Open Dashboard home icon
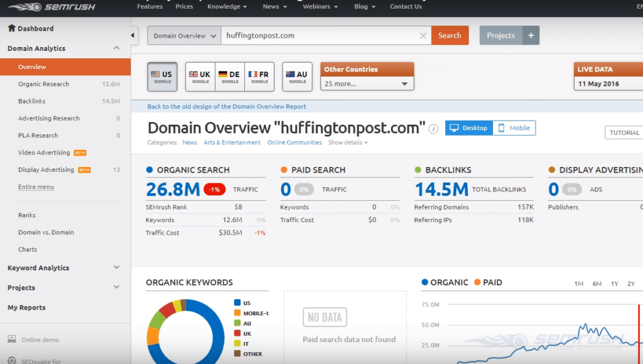This screenshot has height=364, width=643. pyautogui.click(x=11, y=28)
